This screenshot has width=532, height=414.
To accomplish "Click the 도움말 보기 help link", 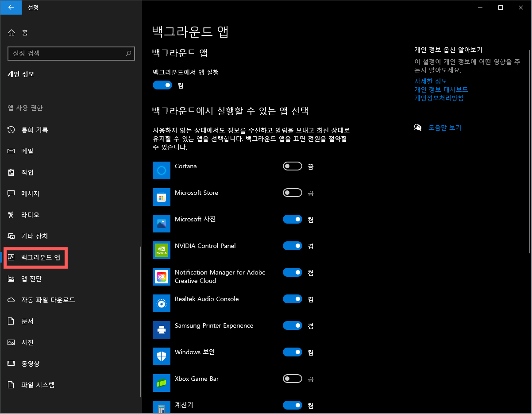I will click(x=445, y=128).
